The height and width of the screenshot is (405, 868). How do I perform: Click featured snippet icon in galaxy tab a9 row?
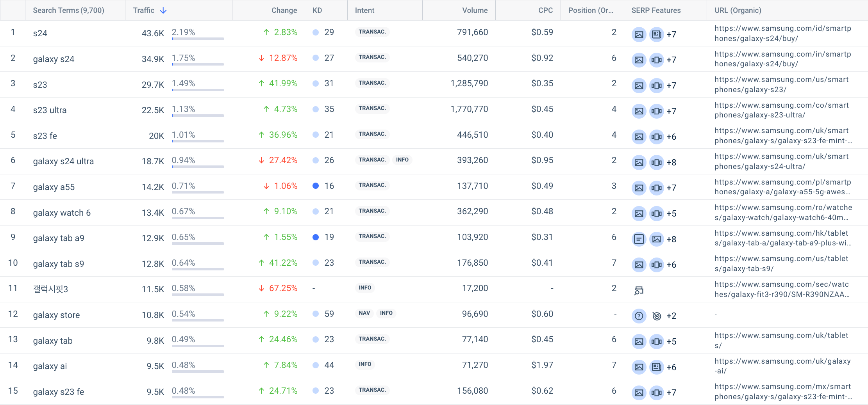pyautogui.click(x=639, y=239)
